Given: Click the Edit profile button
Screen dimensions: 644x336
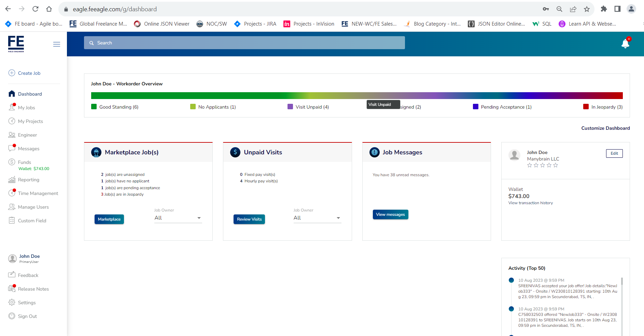Looking at the screenshot, I should click(614, 153).
